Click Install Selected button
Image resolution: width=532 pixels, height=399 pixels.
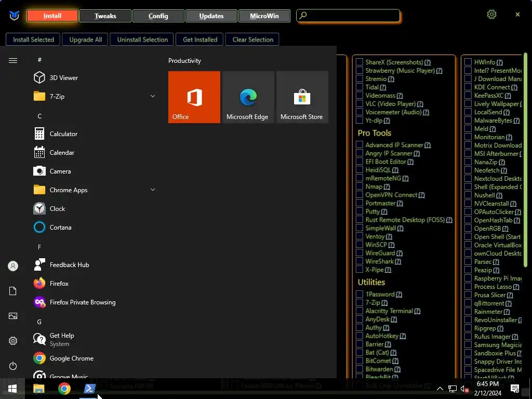coord(33,39)
